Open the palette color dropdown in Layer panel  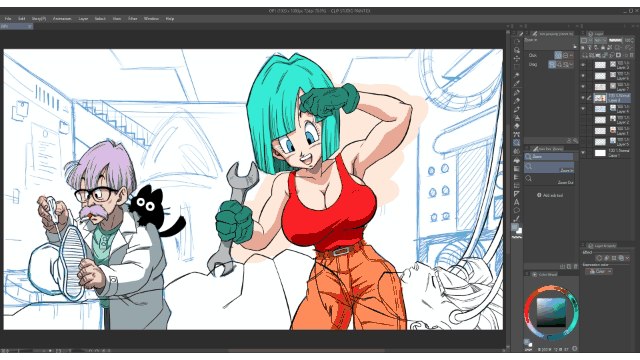tap(587, 40)
